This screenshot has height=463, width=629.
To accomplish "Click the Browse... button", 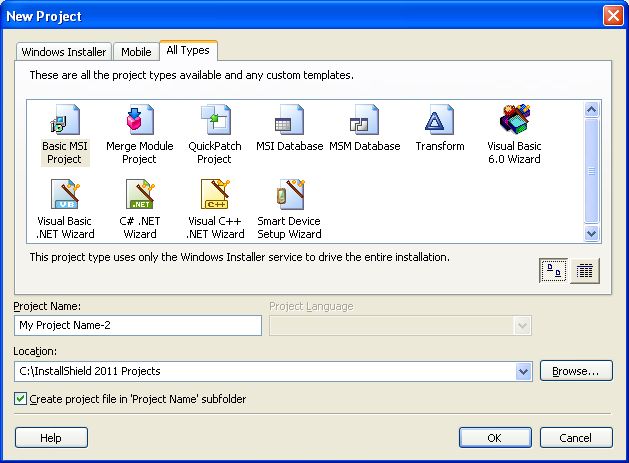I will [x=576, y=371].
